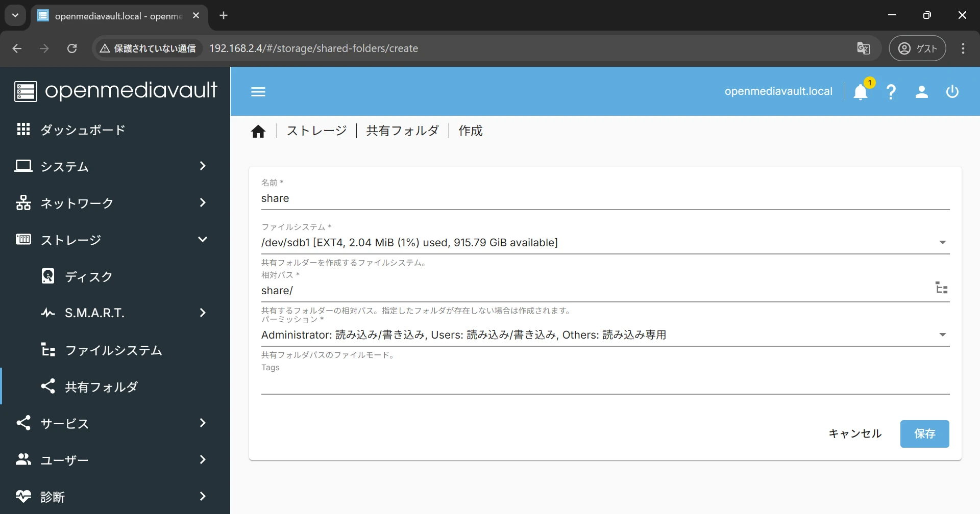The height and width of the screenshot is (514, 980).
Task: Click the directory tree picker icon
Action: point(942,288)
